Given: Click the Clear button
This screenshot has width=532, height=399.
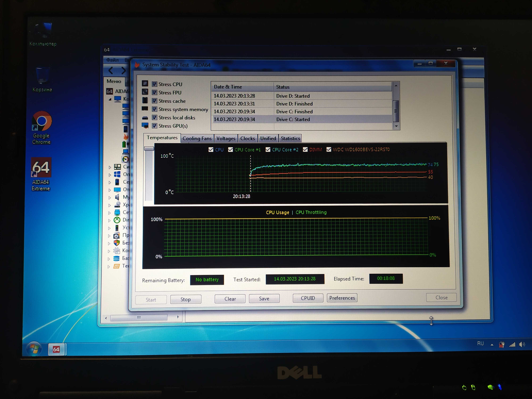Looking at the screenshot, I should 230,299.
